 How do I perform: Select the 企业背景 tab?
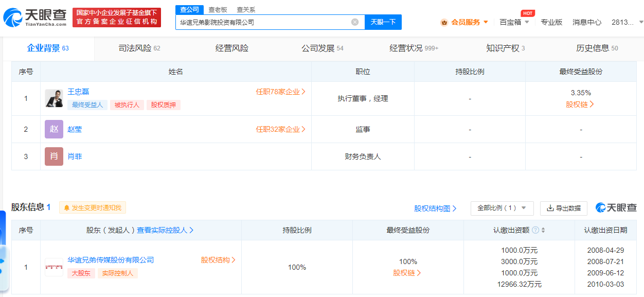(x=48, y=48)
